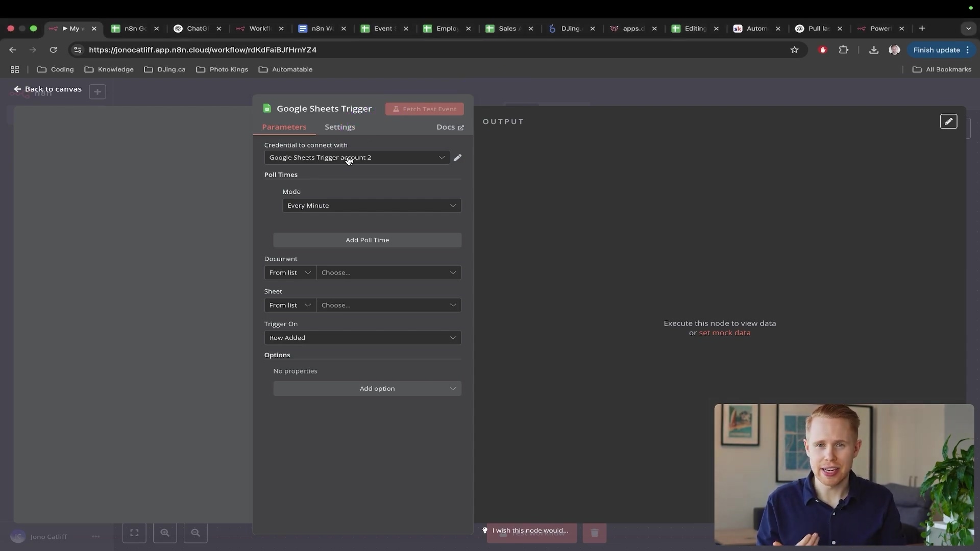The width and height of the screenshot is (980, 551).
Task: Click the delete trash icon
Action: click(x=594, y=533)
